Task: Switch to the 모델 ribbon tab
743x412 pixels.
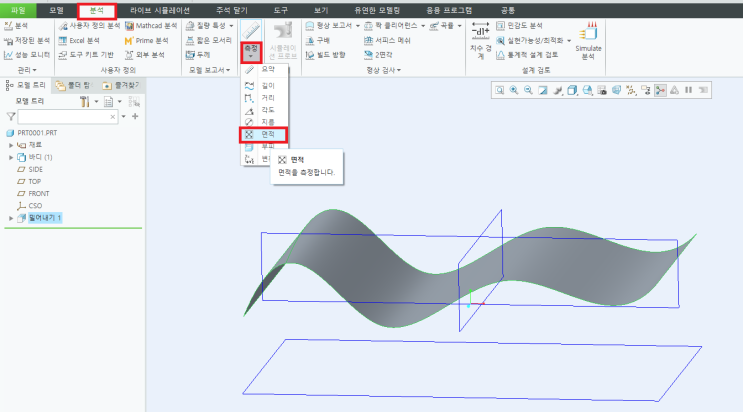Action: click(x=56, y=10)
